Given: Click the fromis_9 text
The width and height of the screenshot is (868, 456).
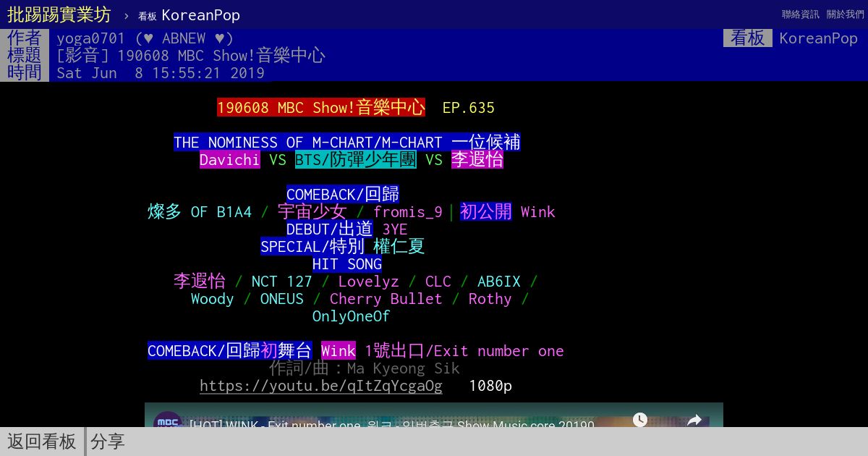Looking at the screenshot, I should click(x=408, y=212).
